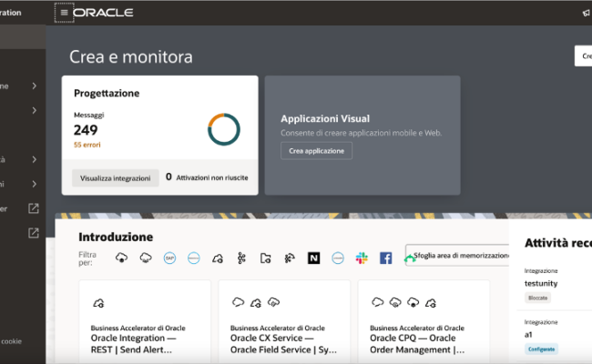Filter by the black N icon

[x=313, y=258]
